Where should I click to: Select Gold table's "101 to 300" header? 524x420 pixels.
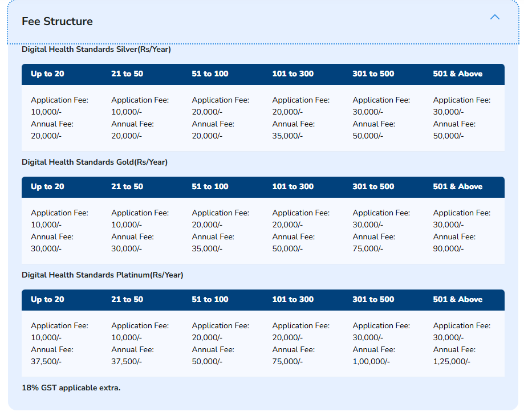293,187
